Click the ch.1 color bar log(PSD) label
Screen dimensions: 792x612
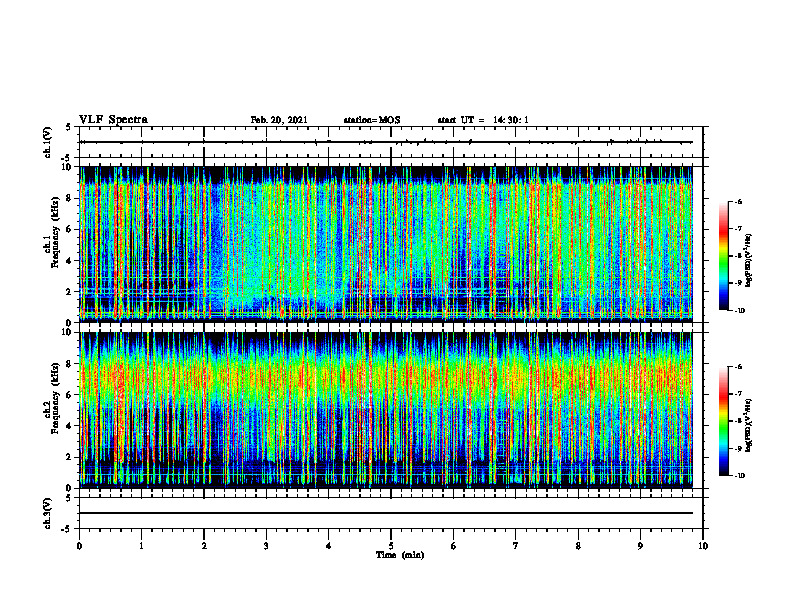(749, 261)
